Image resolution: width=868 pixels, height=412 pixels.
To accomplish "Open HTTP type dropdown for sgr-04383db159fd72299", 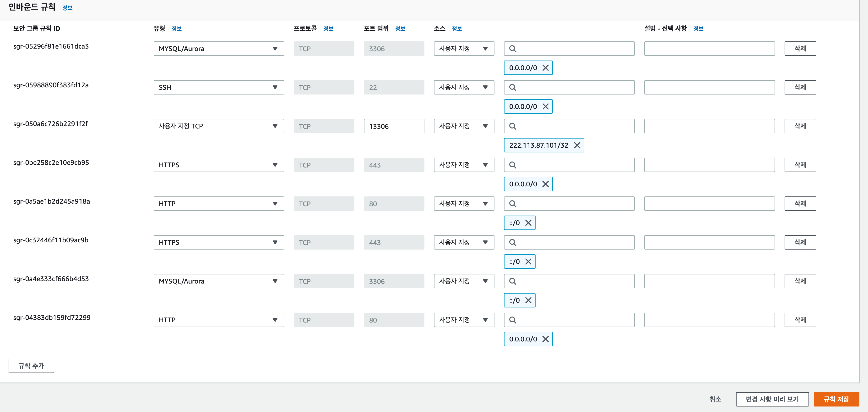I will (x=219, y=320).
